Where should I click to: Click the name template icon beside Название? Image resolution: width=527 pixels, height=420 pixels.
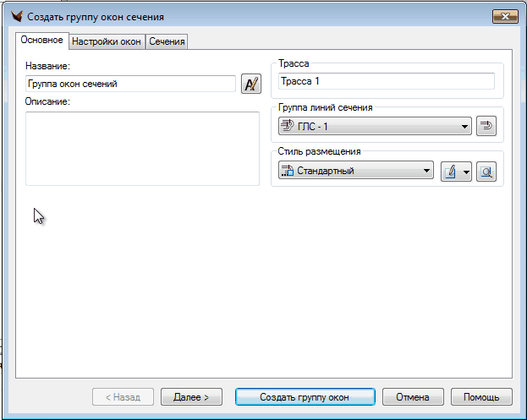pyautogui.click(x=251, y=84)
